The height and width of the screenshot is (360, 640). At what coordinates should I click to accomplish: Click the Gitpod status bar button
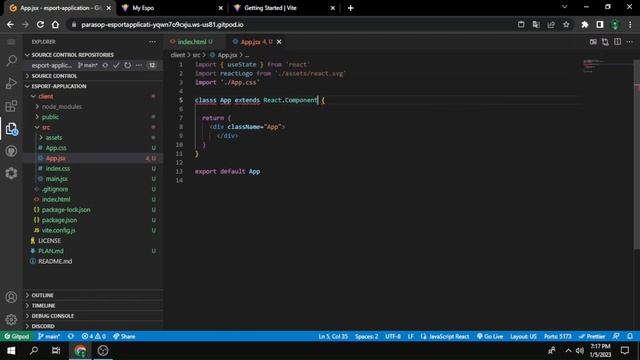pos(17,336)
